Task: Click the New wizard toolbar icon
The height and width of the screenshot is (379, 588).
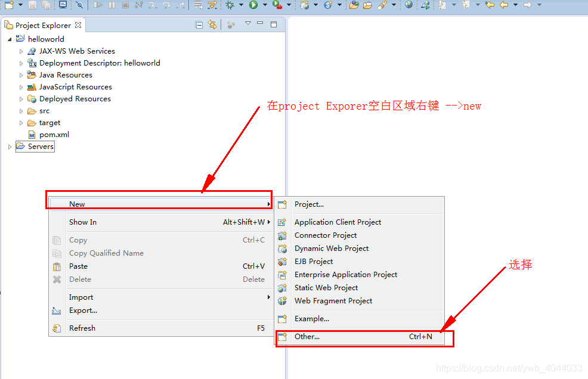Action: (9, 5)
